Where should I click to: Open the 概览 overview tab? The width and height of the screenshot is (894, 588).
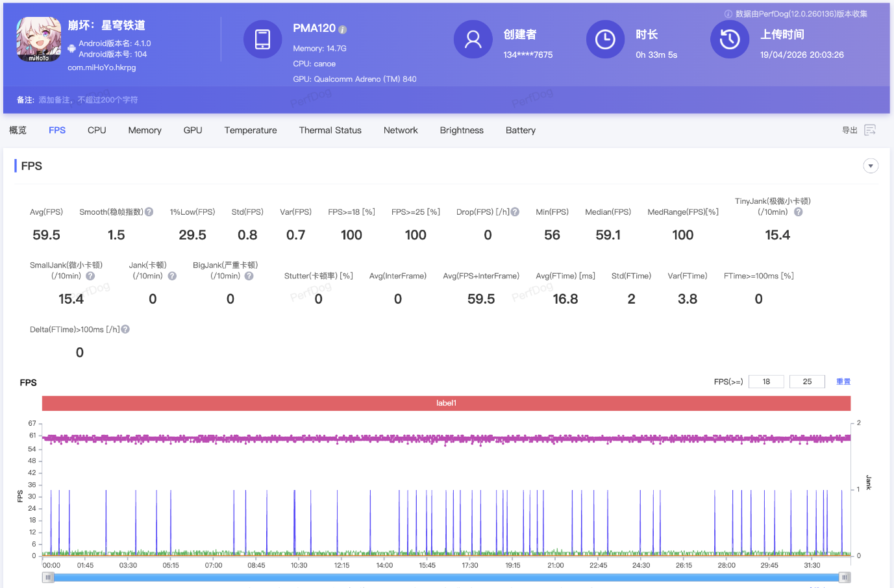pos(18,130)
